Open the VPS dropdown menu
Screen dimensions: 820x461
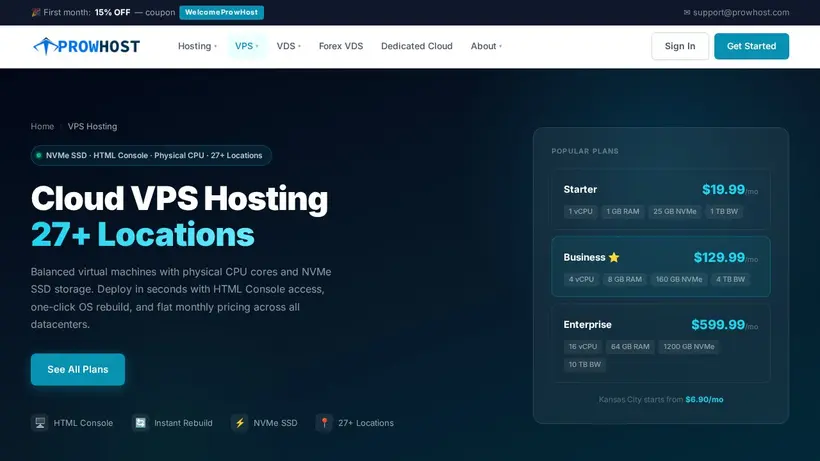(247, 46)
